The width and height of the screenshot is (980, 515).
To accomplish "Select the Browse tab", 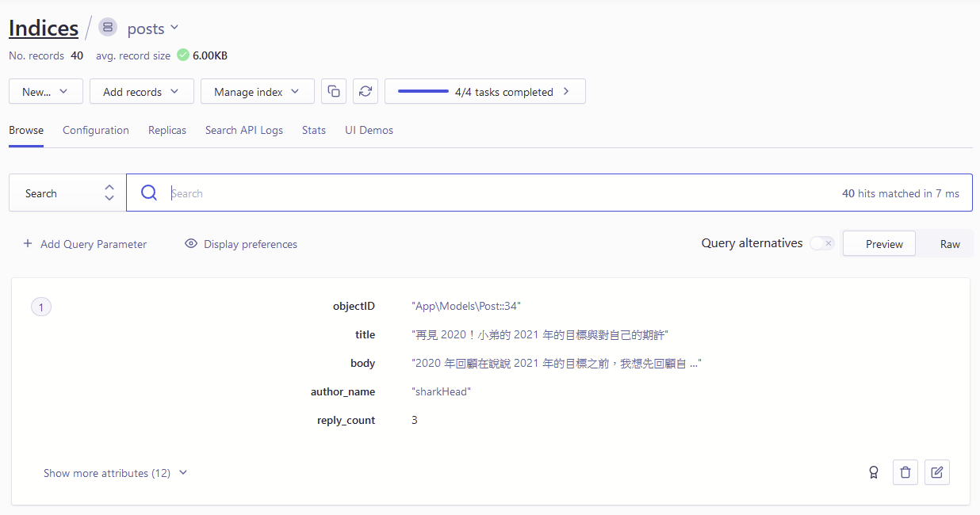I will (x=26, y=130).
